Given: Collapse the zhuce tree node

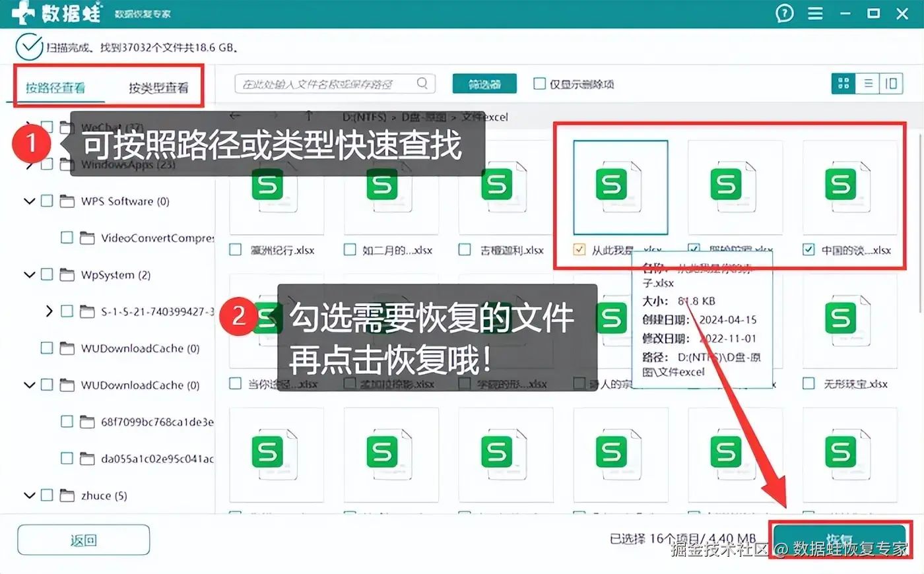Looking at the screenshot, I should coord(29,495).
